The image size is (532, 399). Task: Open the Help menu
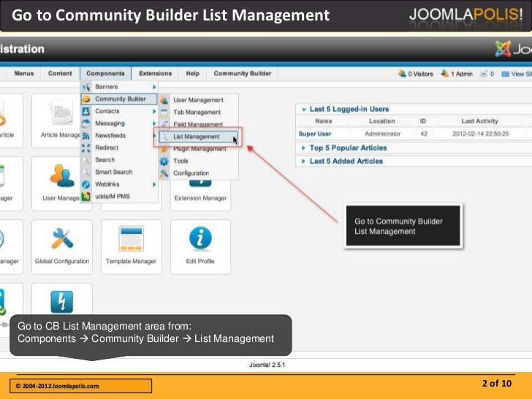point(193,73)
